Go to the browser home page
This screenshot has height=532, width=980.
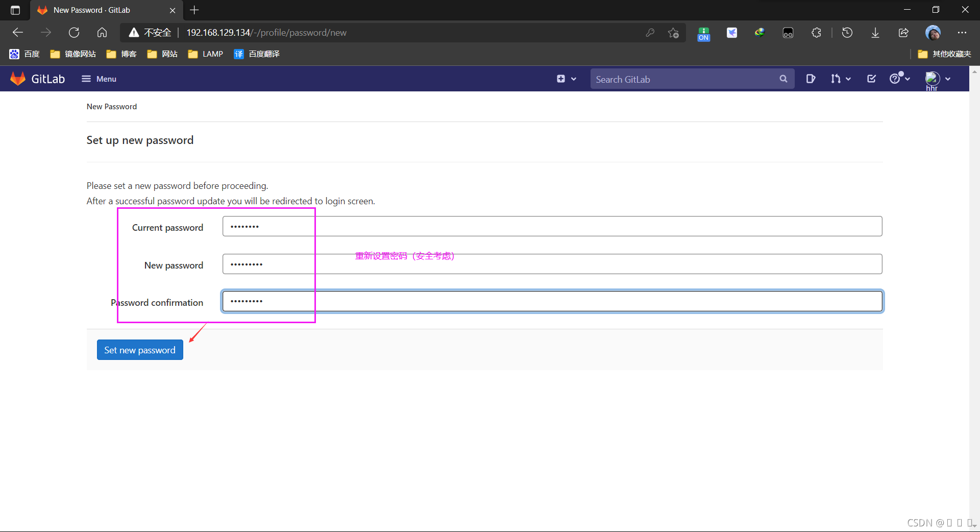click(102, 33)
